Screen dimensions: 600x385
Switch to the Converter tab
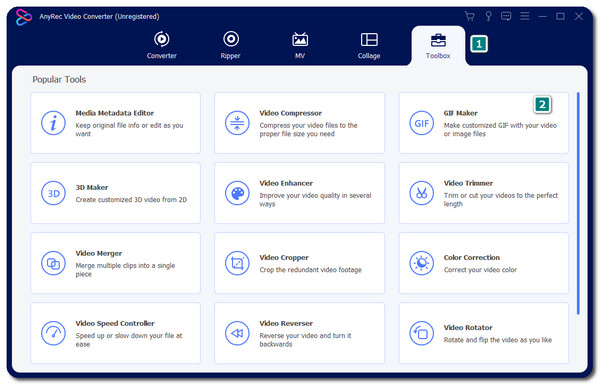click(x=161, y=45)
